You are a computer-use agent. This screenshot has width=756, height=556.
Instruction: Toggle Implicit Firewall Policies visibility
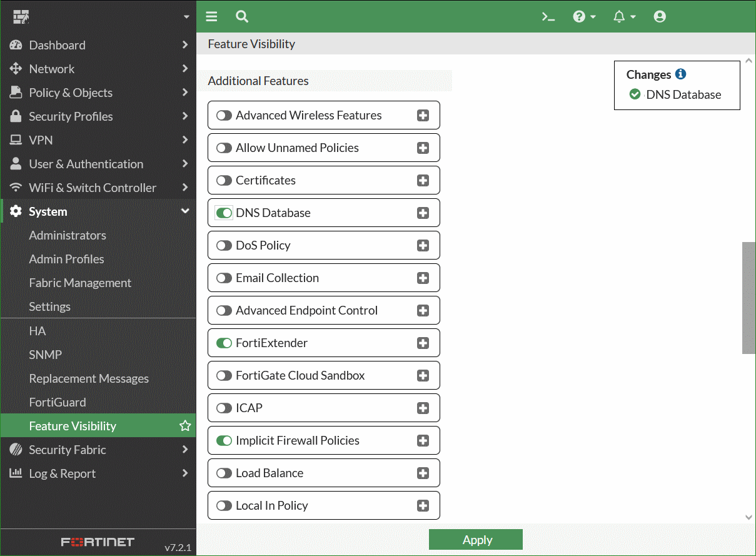point(223,440)
